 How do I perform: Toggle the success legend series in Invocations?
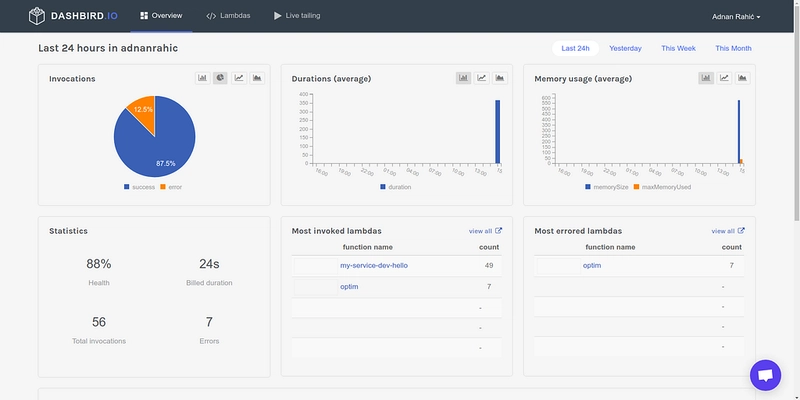139,187
